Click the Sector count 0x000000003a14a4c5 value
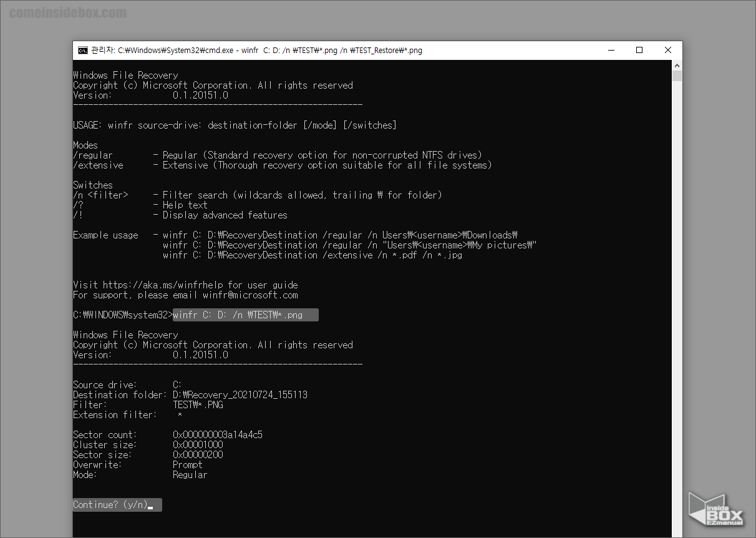 tap(218, 435)
